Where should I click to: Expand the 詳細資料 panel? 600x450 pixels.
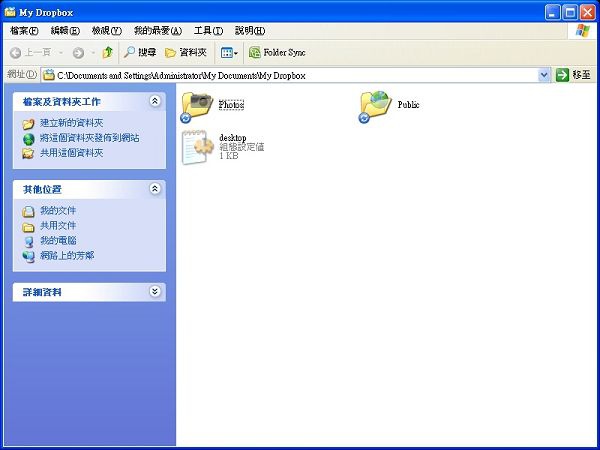(x=154, y=292)
